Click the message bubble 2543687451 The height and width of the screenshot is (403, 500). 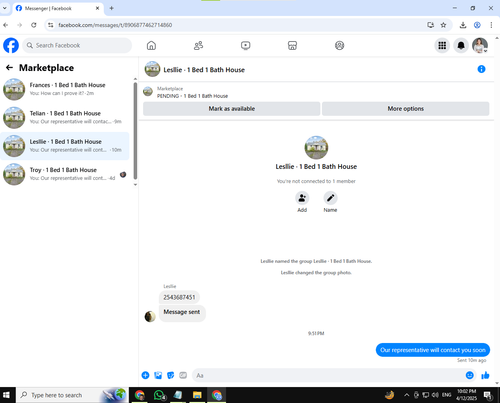[x=179, y=297]
